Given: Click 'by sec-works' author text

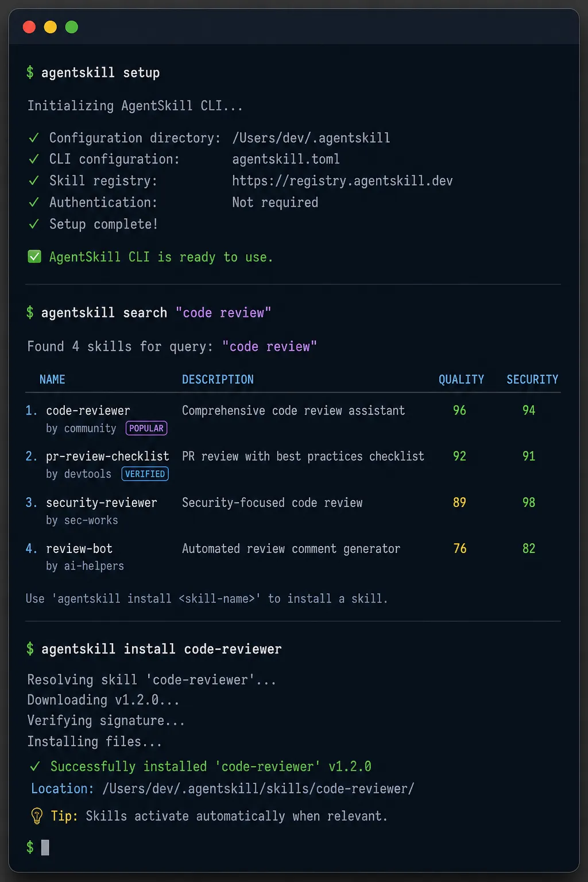Looking at the screenshot, I should [x=82, y=520].
